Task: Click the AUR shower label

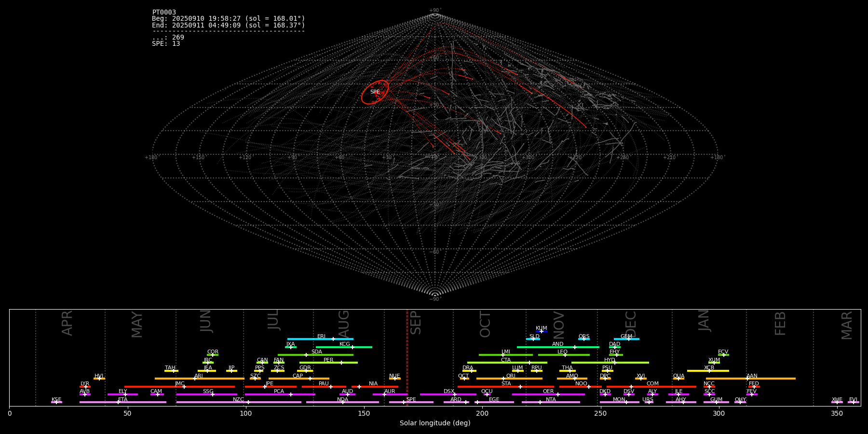Action: tap(390, 391)
